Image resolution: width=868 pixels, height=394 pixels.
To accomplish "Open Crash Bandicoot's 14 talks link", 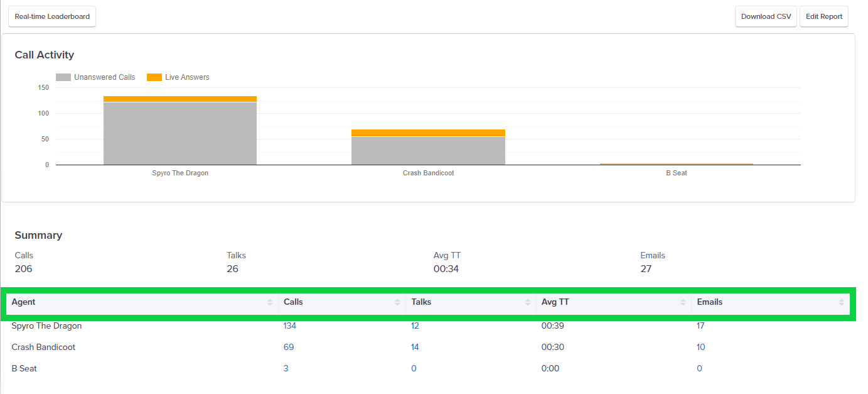I will click(x=415, y=347).
